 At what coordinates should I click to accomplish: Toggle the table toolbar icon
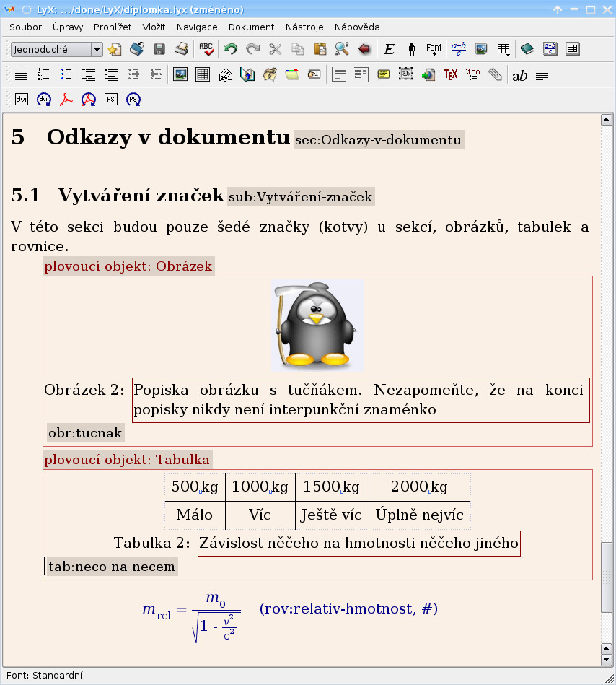point(572,49)
